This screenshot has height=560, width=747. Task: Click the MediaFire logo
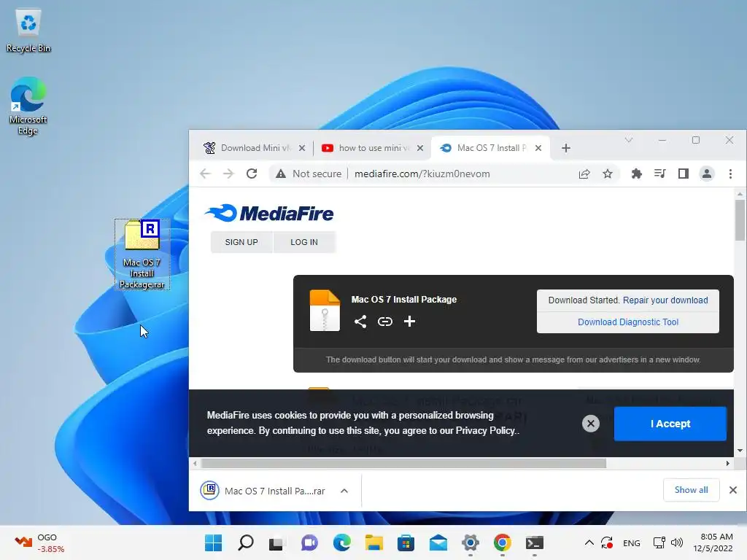(270, 214)
